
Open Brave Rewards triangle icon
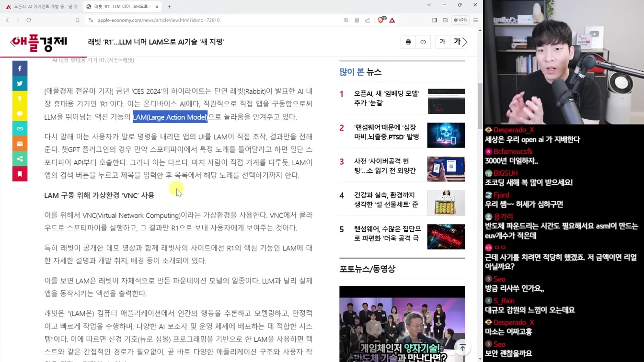coord(392,20)
